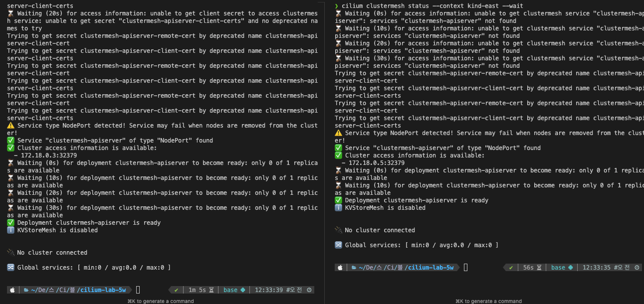
Task: Click left pane checkmark before Service clustermesh-apiserver found
Action: pos(10,141)
